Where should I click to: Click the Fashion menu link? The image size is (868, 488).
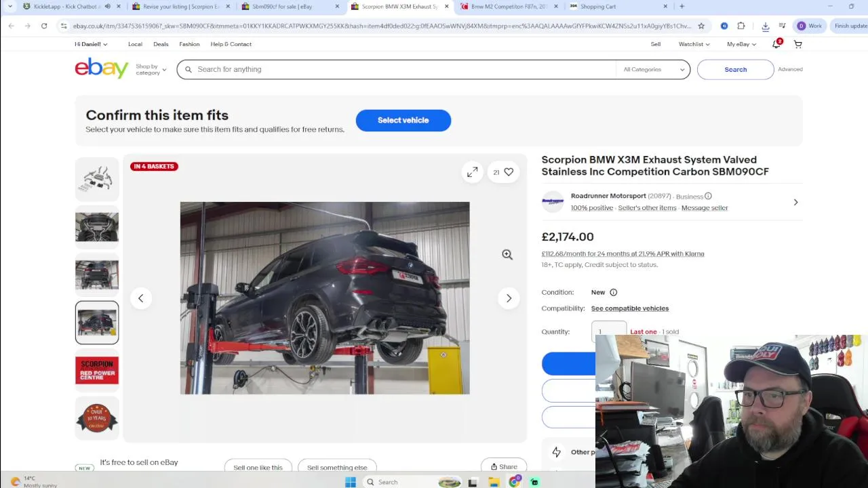tap(189, 44)
